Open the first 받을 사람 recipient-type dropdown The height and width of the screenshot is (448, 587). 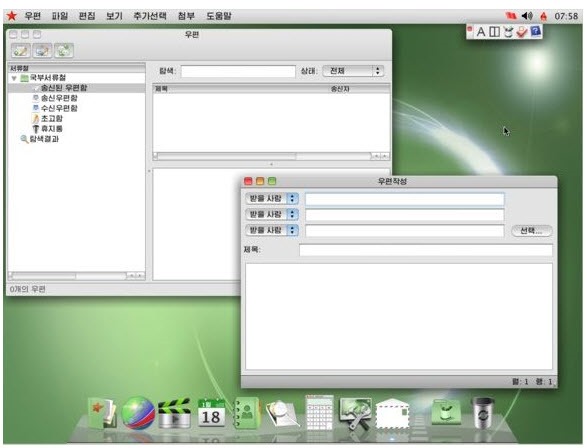(x=272, y=198)
